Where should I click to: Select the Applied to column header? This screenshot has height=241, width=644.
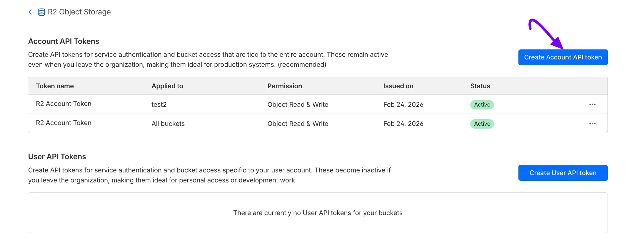tap(167, 86)
